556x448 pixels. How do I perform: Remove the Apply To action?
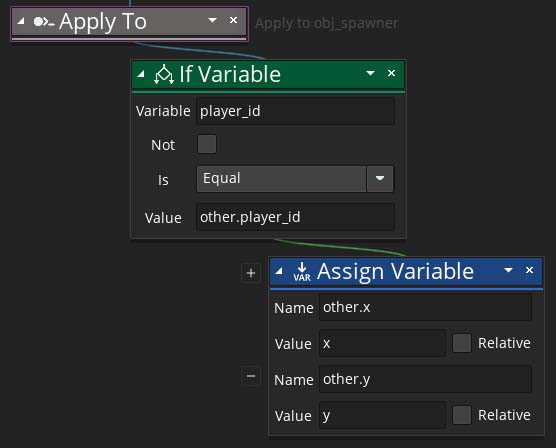[233, 20]
